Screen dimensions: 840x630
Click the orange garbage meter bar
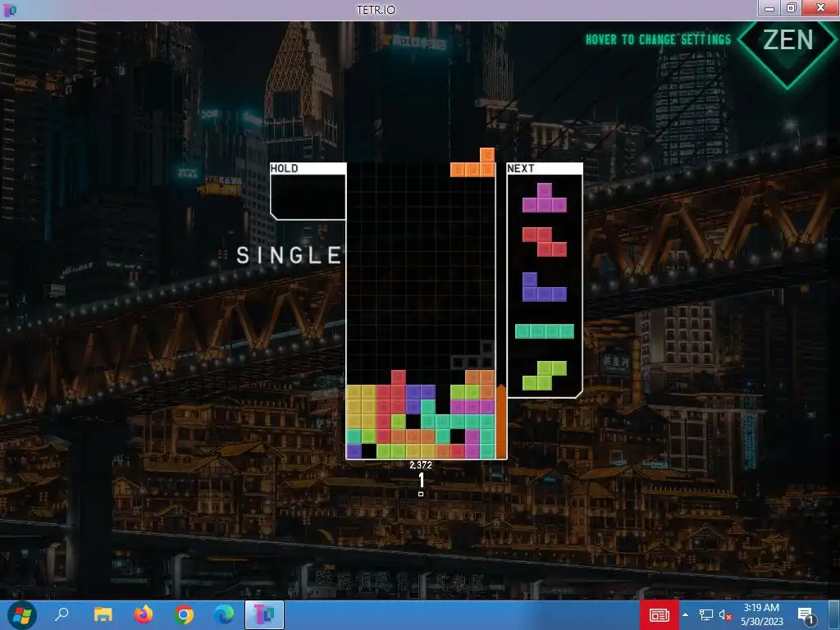tap(501, 422)
